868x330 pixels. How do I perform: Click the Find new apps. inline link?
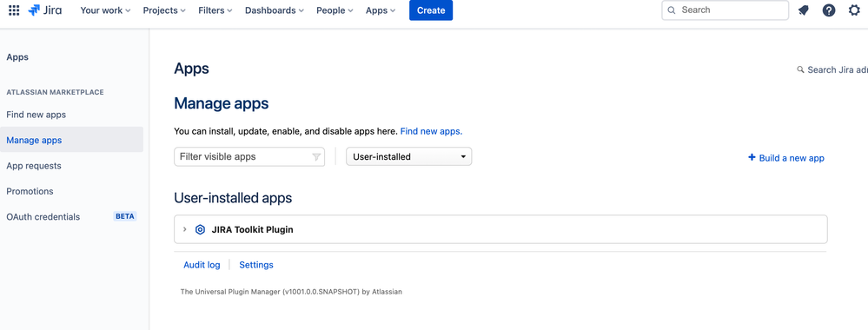pyautogui.click(x=431, y=131)
